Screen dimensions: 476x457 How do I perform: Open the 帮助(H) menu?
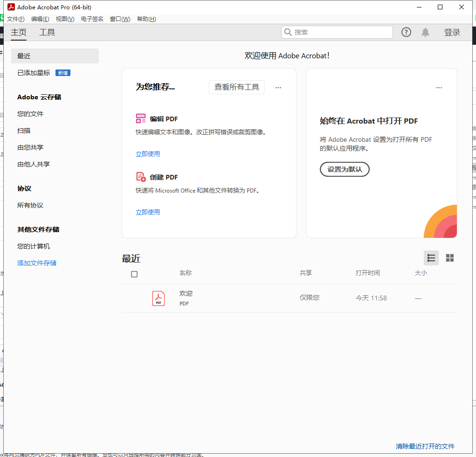click(146, 19)
